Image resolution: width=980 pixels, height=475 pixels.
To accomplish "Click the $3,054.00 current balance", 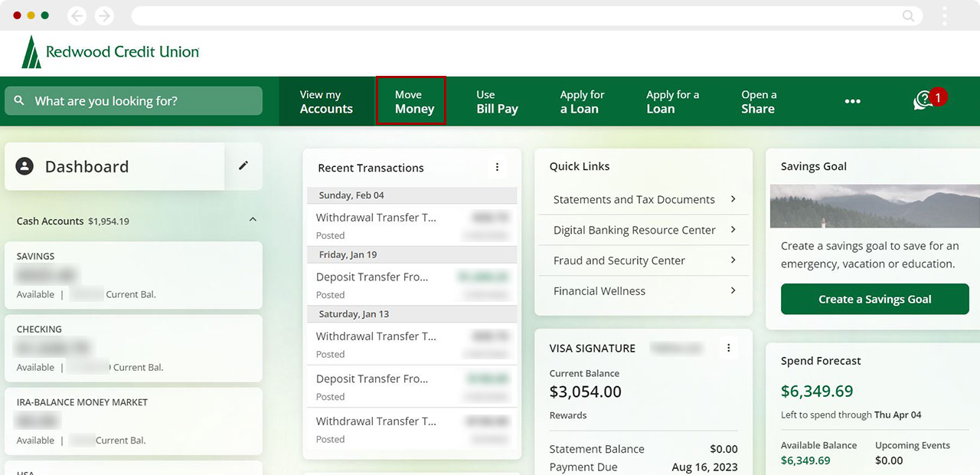I will pyautogui.click(x=586, y=391).
